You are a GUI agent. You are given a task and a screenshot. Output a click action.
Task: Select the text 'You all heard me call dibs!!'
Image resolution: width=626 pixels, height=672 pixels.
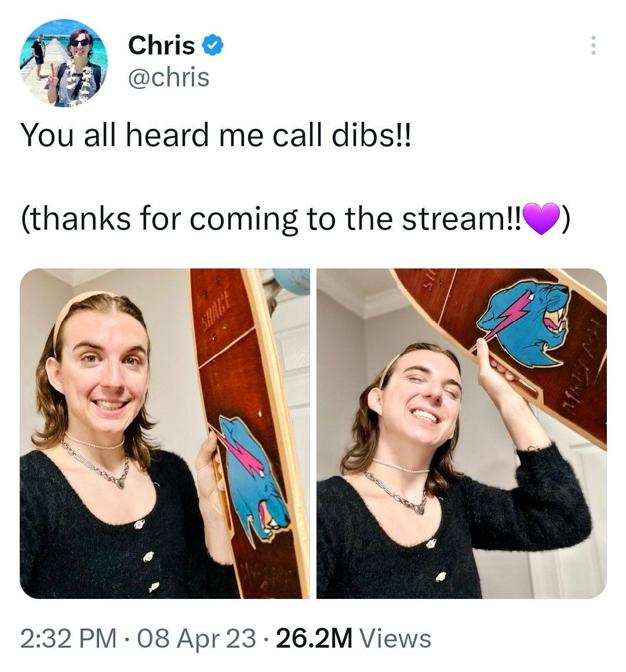tap(217, 135)
